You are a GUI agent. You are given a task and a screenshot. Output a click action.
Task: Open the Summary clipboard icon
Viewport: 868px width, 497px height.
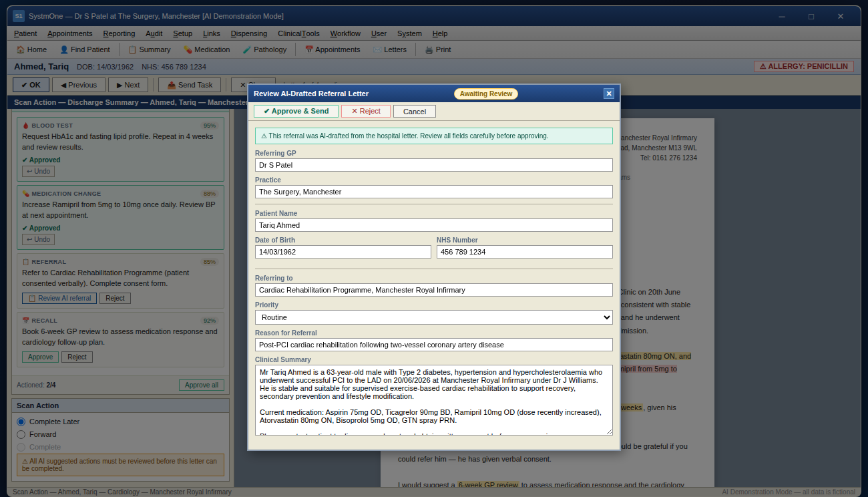[x=132, y=49]
